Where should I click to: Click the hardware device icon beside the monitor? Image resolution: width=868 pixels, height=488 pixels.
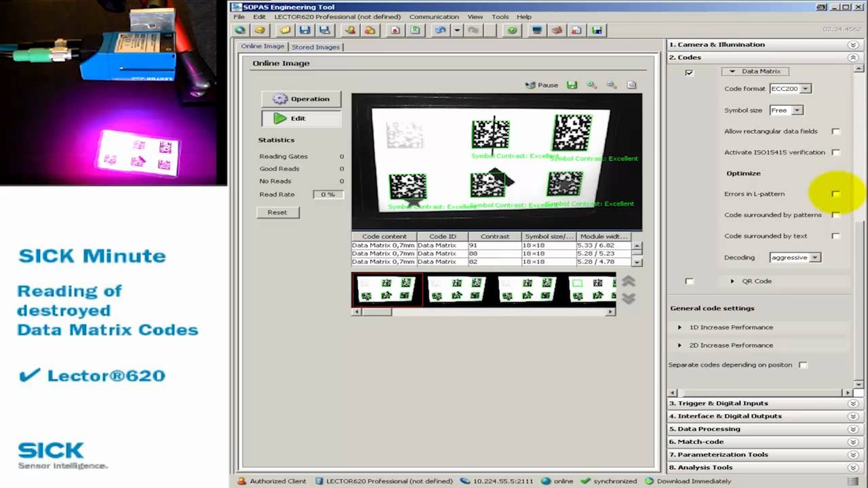tap(557, 30)
